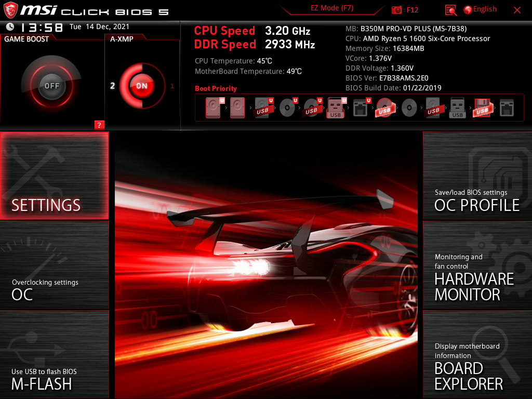532x399 pixels.
Task: Click the BIOS Ver E7B38AMS.2E0 line
Action: pyautogui.click(x=387, y=78)
